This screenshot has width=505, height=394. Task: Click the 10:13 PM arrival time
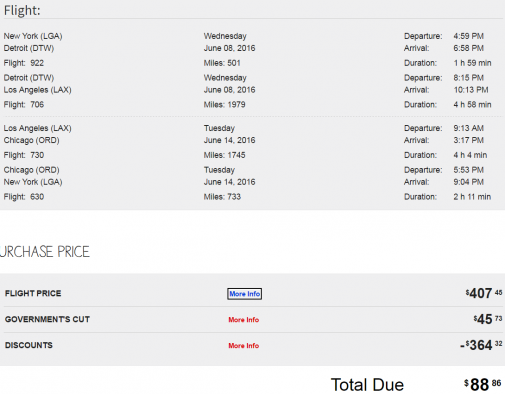tap(471, 90)
